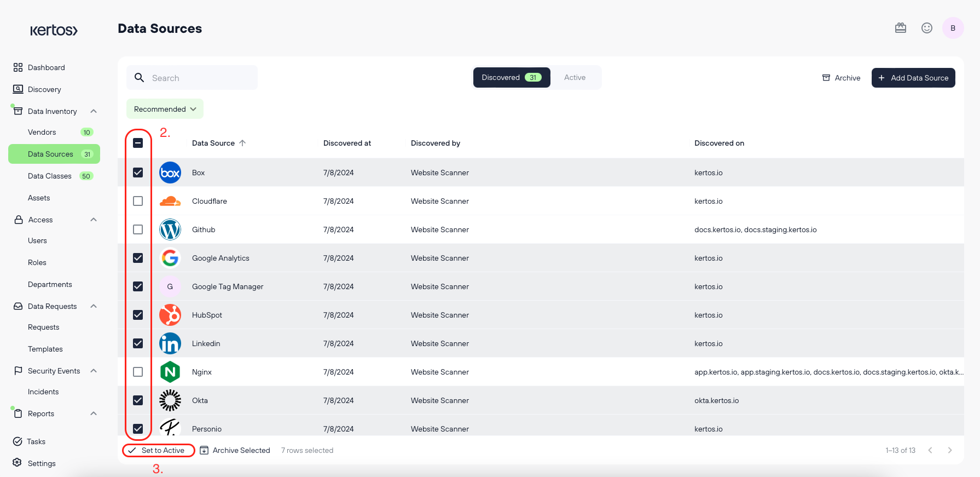Click the Nginx logo icon
Viewport: 980px width, 477px height.
pos(170,372)
